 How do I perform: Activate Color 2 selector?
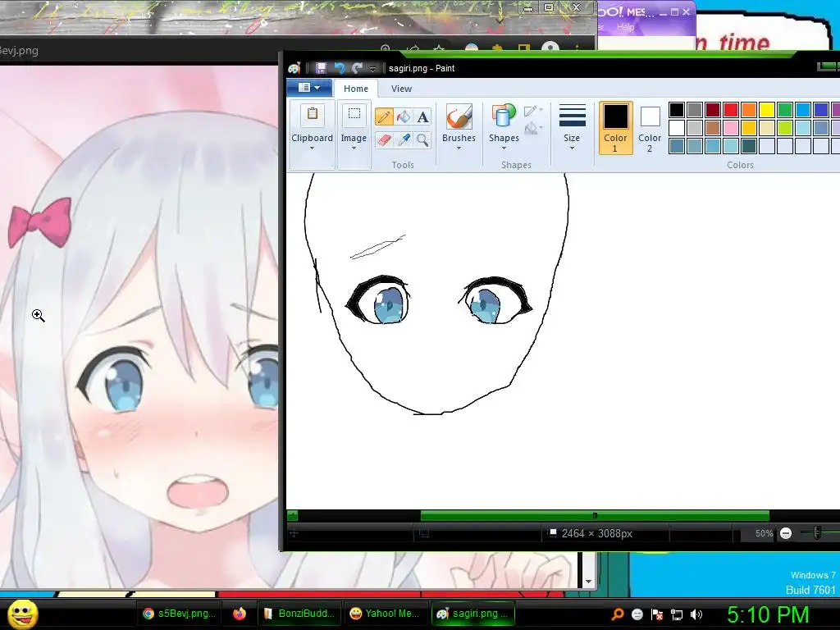pyautogui.click(x=650, y=127)
